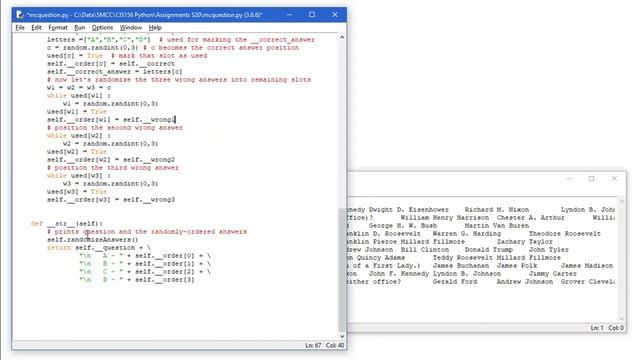Click 'Richard M. Nixon' in the output window

(x=496, y=210)
